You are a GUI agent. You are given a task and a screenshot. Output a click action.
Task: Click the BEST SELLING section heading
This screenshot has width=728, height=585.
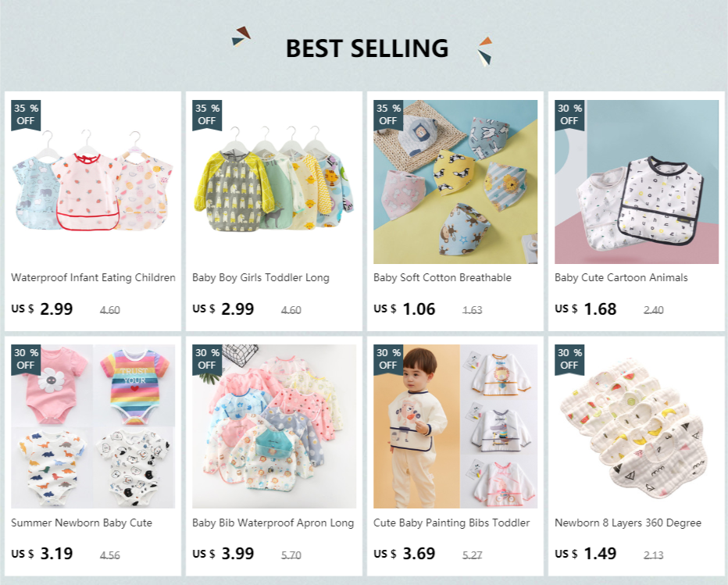coord(367,48)
